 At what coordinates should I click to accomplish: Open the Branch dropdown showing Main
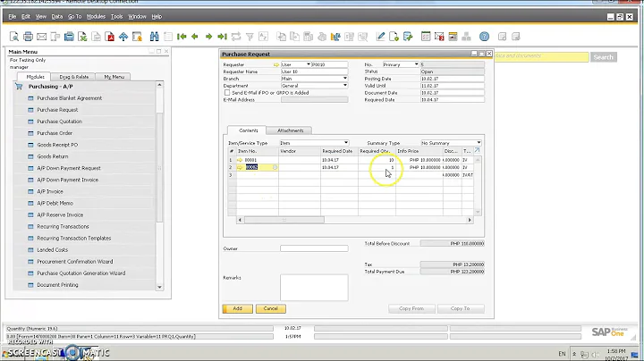tap(345, 79)
